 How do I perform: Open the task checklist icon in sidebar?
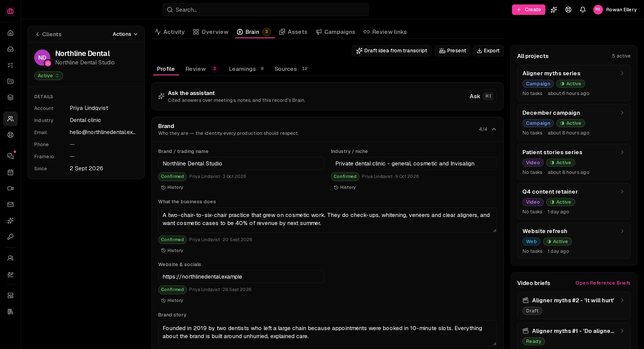click(10, 65)
